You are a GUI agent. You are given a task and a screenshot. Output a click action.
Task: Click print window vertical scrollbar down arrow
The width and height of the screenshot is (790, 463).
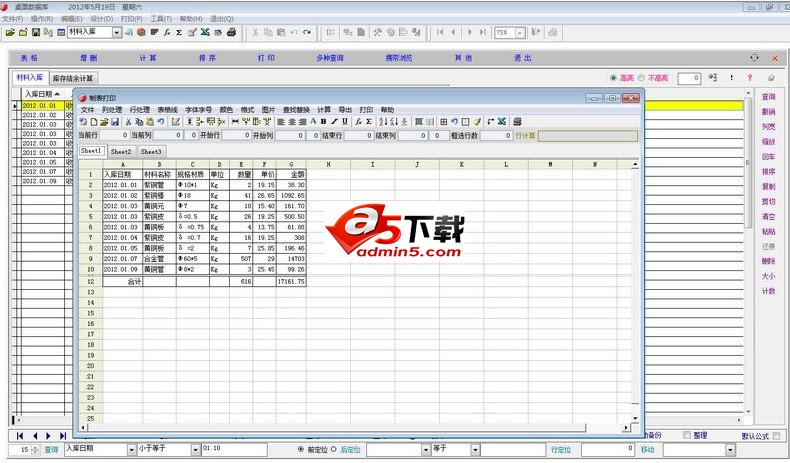[x=635, y=418]
